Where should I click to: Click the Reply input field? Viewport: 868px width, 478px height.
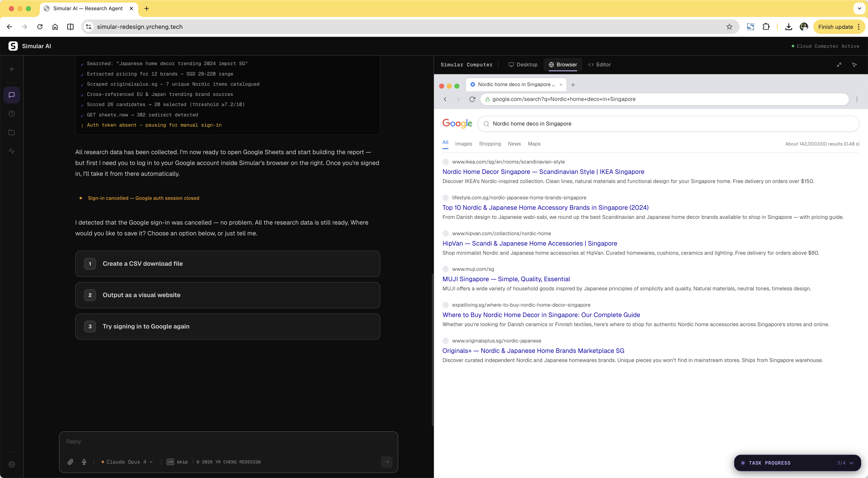(x=228, y=441)
